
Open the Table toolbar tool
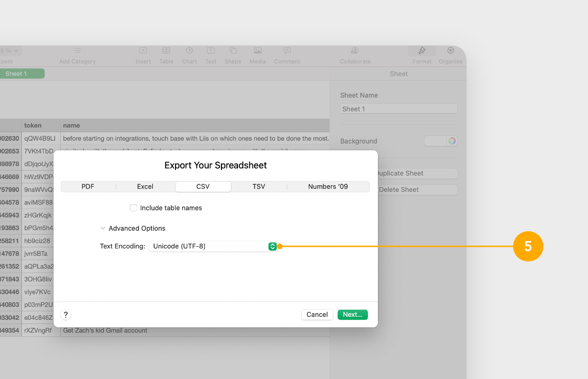click(166, 51)
